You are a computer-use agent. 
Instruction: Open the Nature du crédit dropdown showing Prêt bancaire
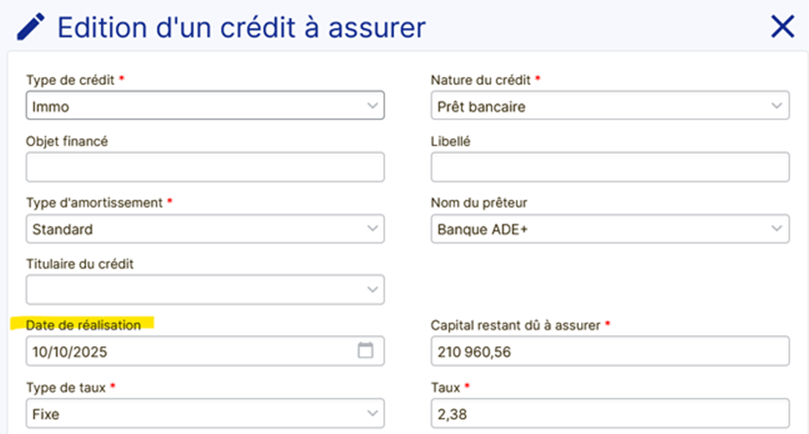click(x=609, y=104)
